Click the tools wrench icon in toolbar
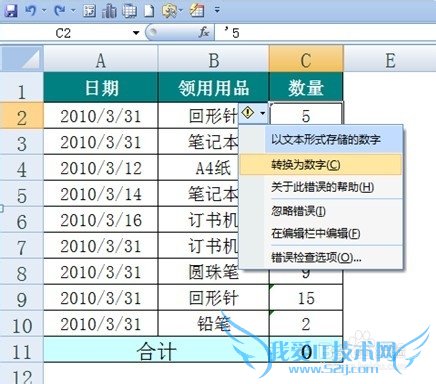Viewport: 436px width, 384px height. (169, 11)
